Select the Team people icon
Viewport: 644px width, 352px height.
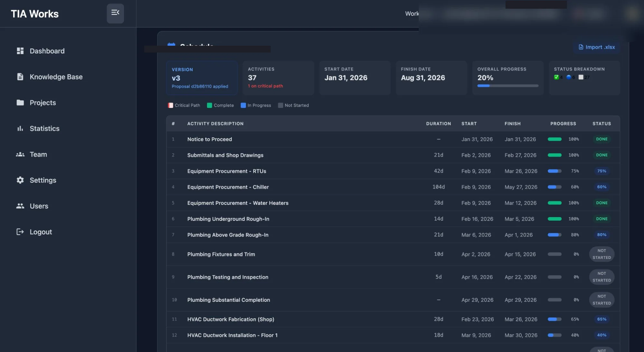(20, 154)
